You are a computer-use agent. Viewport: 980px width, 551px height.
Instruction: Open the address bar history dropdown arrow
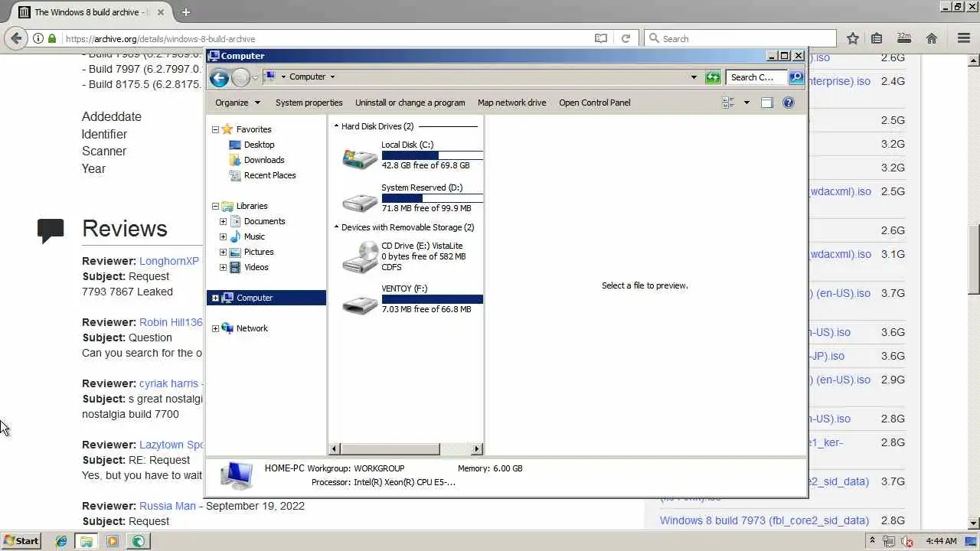point(694,77)
